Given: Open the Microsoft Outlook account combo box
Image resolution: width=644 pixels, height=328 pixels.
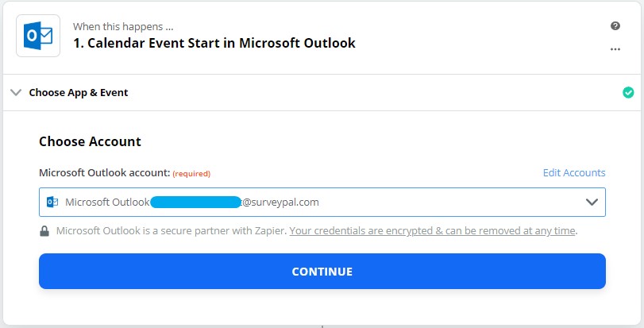Looking at the screenshot, I should pyautogui.click(x=322, y=202).
